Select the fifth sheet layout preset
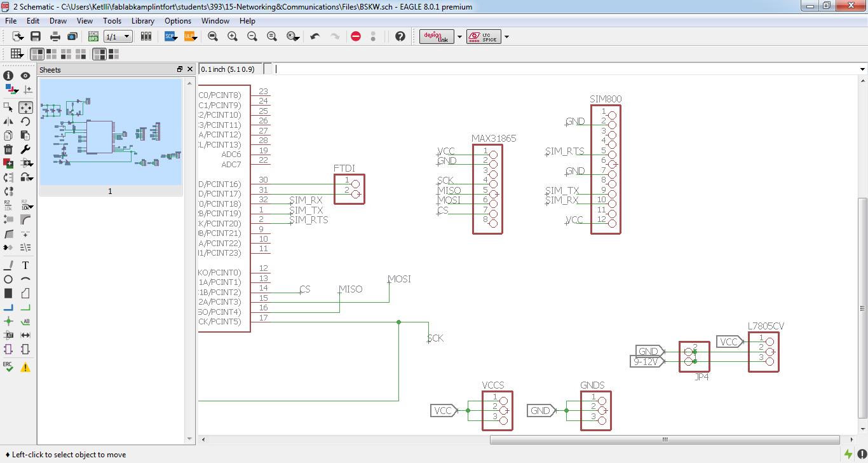Screen dimensions: 868x463 [99, 54]
